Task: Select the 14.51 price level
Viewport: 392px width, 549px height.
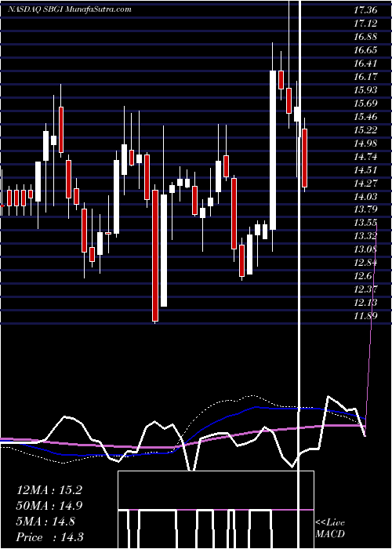Action: [x=365, y=169]
